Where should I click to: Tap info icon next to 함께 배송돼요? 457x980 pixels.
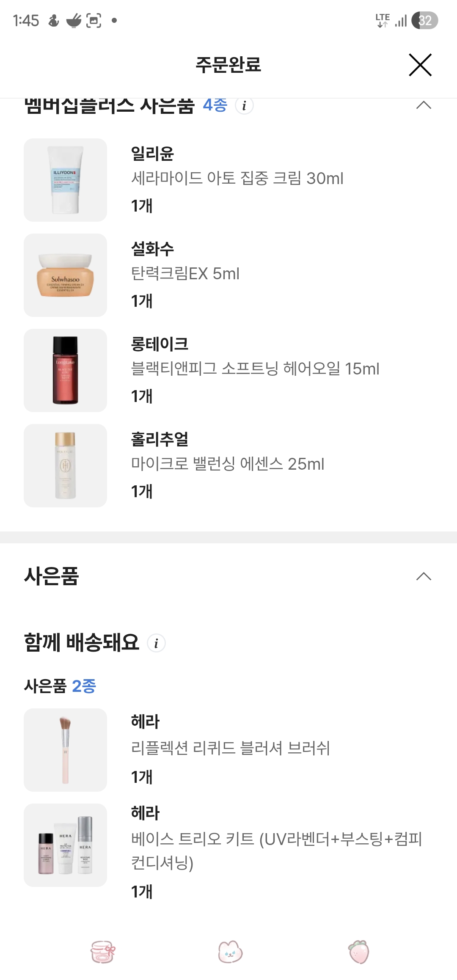point(156,643)
